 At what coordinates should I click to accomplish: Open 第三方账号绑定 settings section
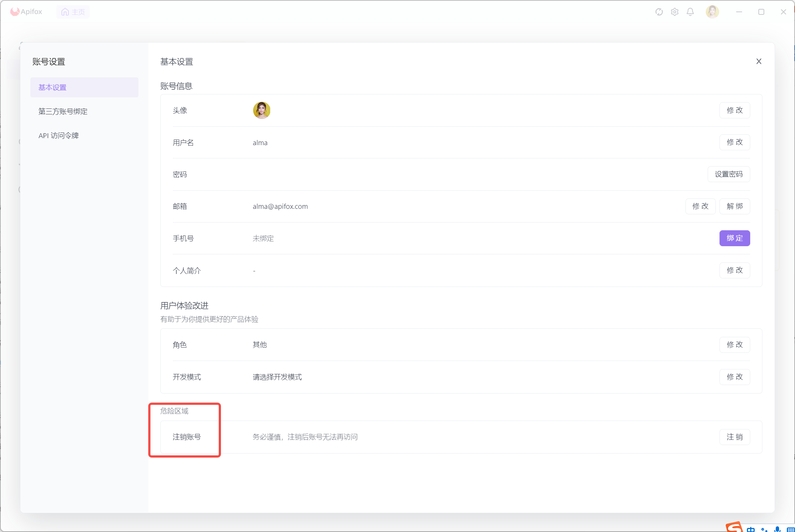(x=63, y=111)
